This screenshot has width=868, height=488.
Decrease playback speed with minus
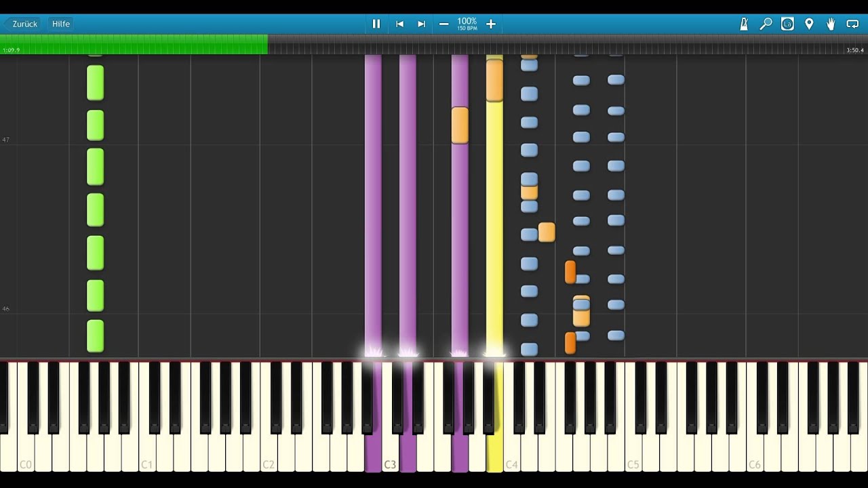tap(443, 24)
